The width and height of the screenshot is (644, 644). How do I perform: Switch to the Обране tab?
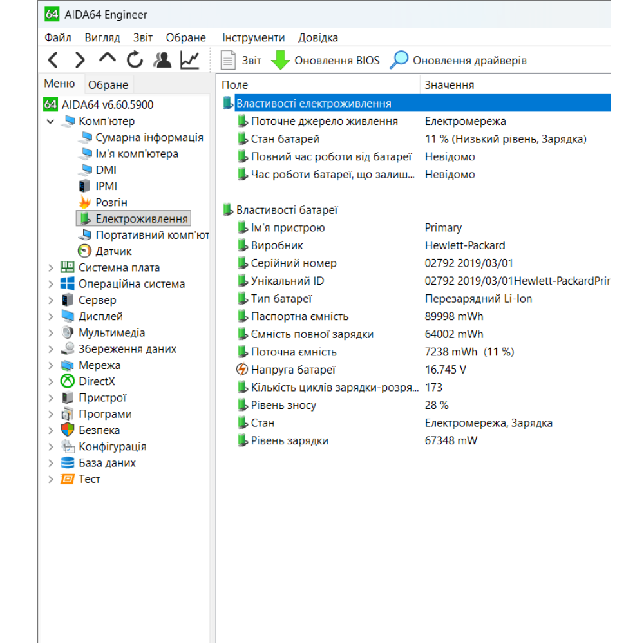point(108,84)
